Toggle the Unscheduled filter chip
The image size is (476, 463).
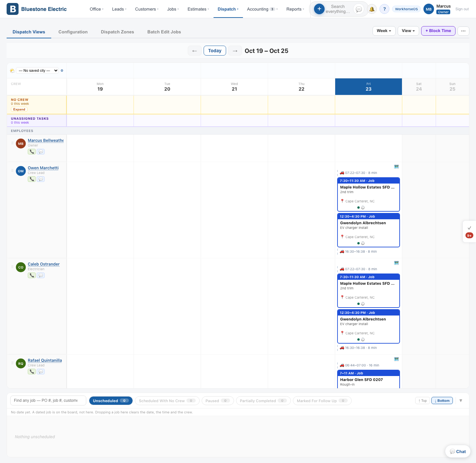click(111, 400)
